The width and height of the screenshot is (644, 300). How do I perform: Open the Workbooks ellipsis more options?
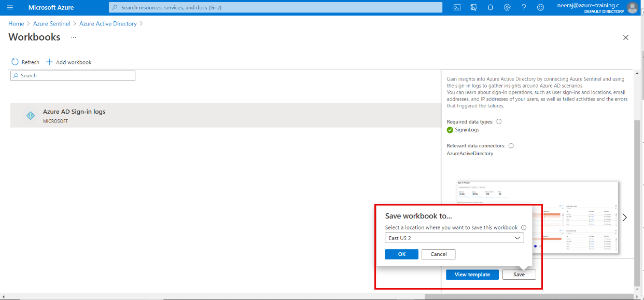point(74,37)
